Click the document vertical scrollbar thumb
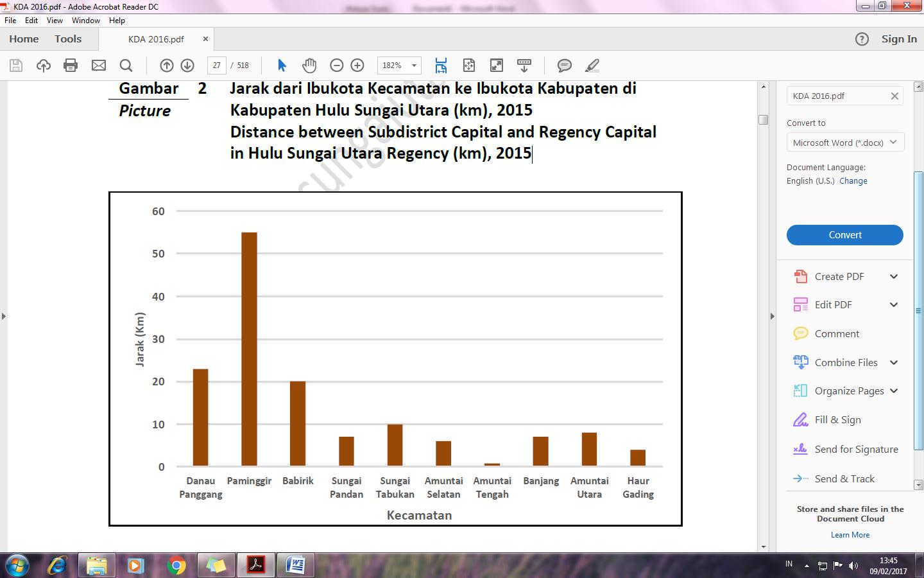Viewport: 924px width, 578px height. click(x=763, y=119)
